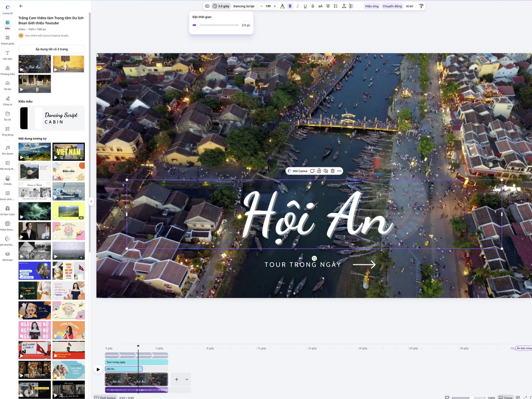The height and width of the screenshot is (399, 532).
Task: Increase the font size with plus
Action: (275, 6)
